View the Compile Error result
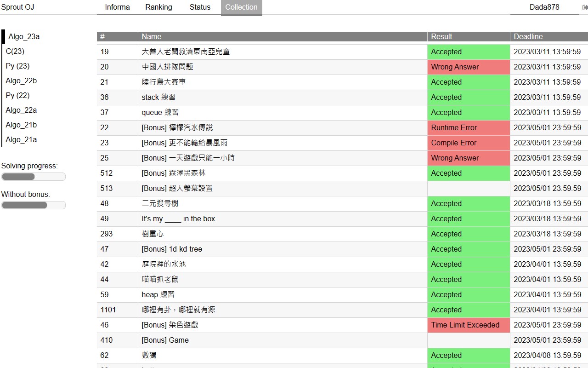588x368 pixels. [x=454, y=143]
